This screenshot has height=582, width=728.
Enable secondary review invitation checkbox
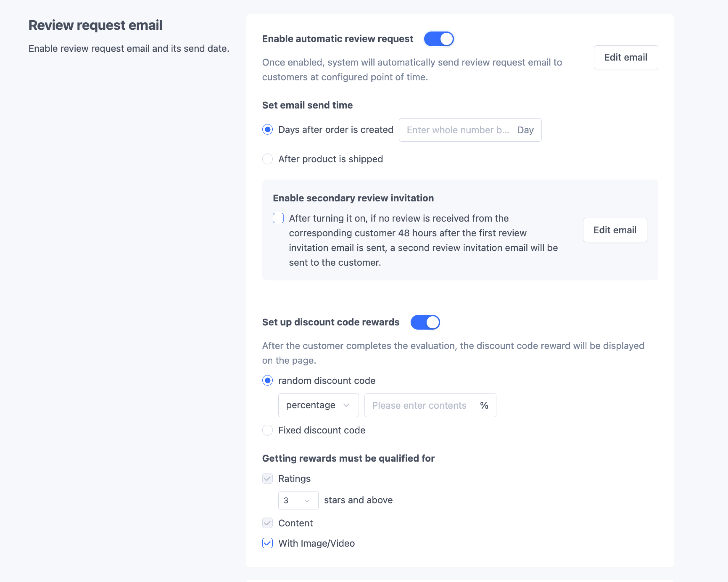pos(278,218)
